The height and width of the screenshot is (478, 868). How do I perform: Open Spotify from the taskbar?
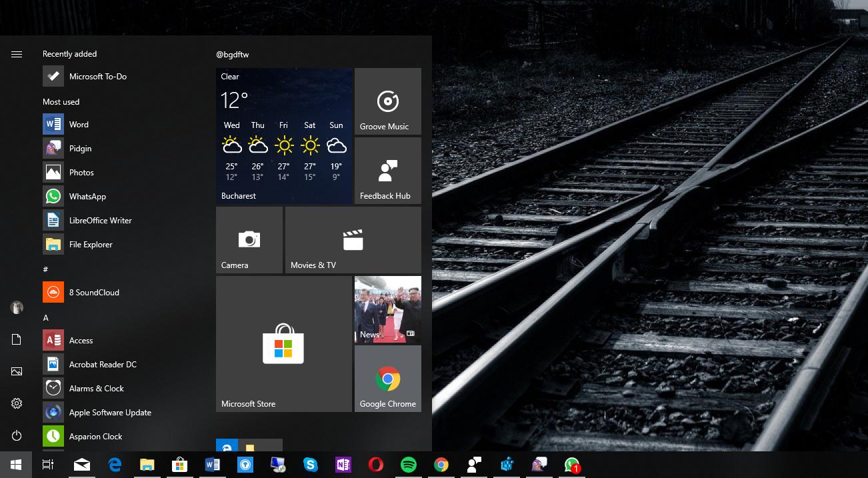click(409, 465)
